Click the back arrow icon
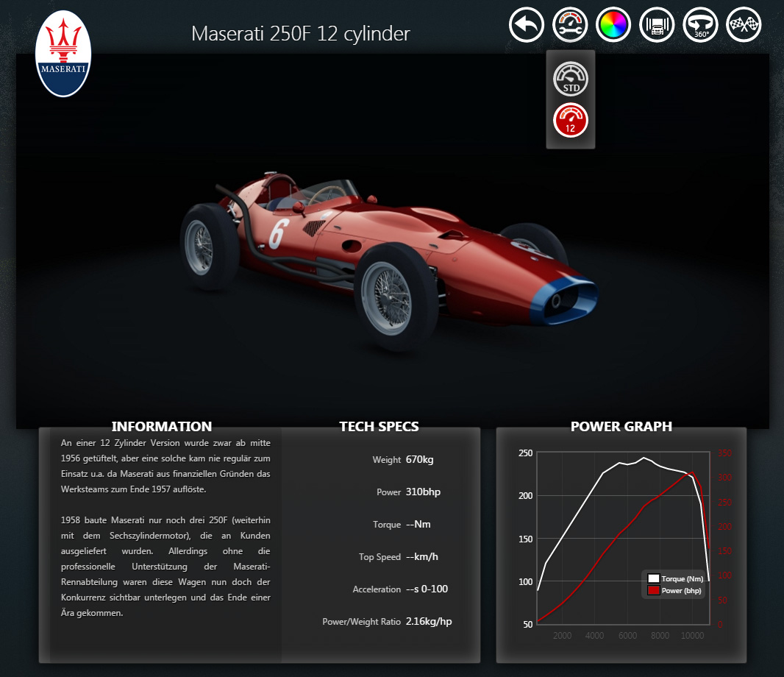This screenshot has height=677, width=784. pyautogui.click(x=527, y=24)
